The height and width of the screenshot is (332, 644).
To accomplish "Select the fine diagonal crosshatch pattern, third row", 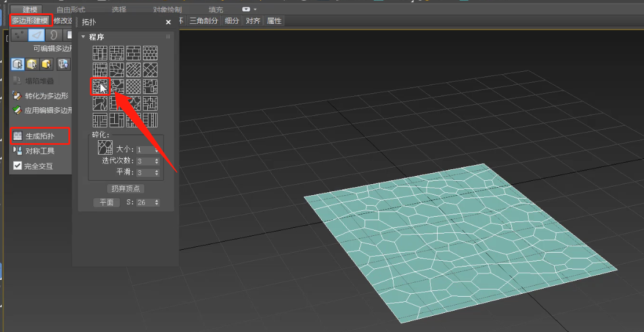I will [133, 86].
